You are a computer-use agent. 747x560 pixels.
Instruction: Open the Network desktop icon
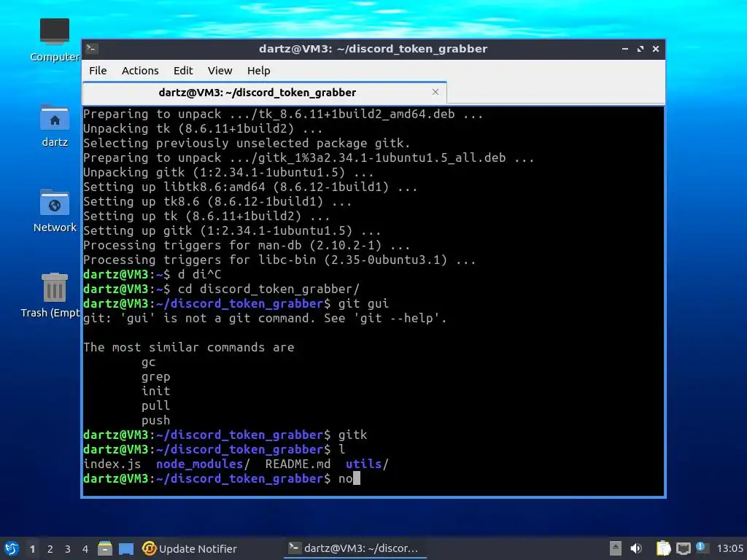[x=55, y=211]
